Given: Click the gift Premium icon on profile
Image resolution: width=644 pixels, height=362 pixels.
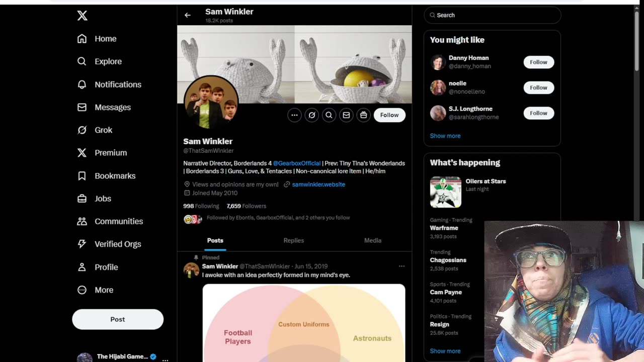Looking at the screenshot, I should click(x=363, y=115).
